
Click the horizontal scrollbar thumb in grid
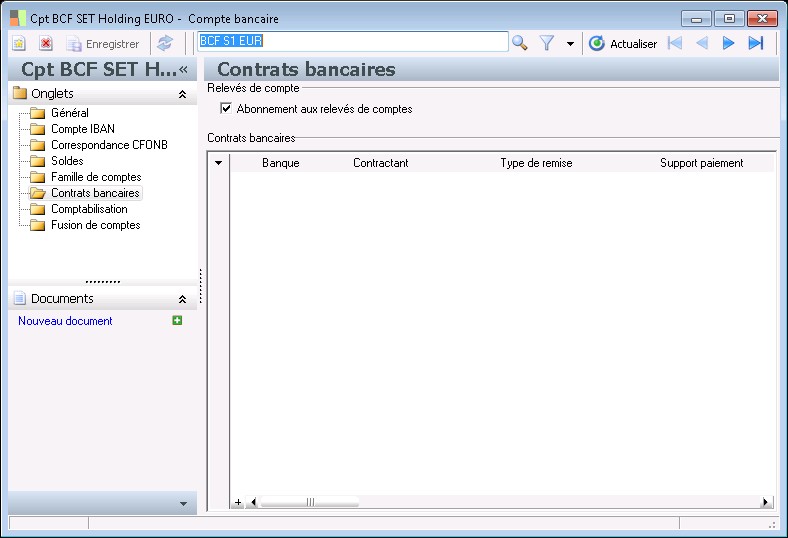tap(310, 502)
